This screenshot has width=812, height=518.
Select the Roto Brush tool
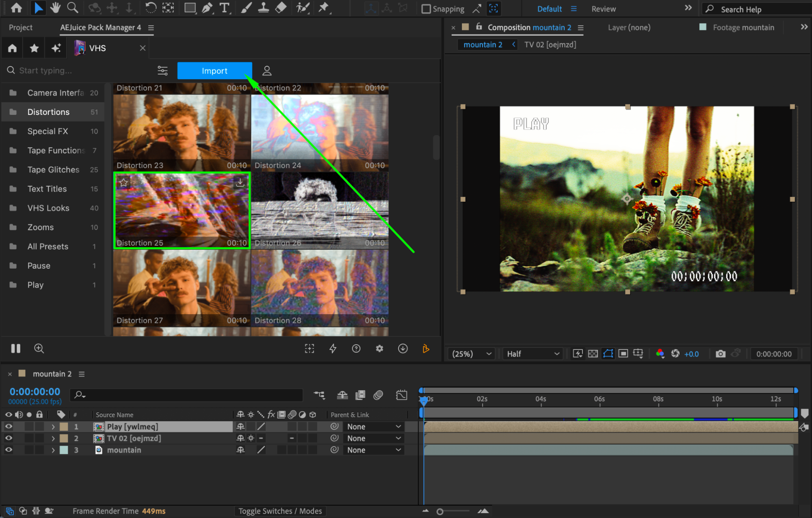point(303,8)
